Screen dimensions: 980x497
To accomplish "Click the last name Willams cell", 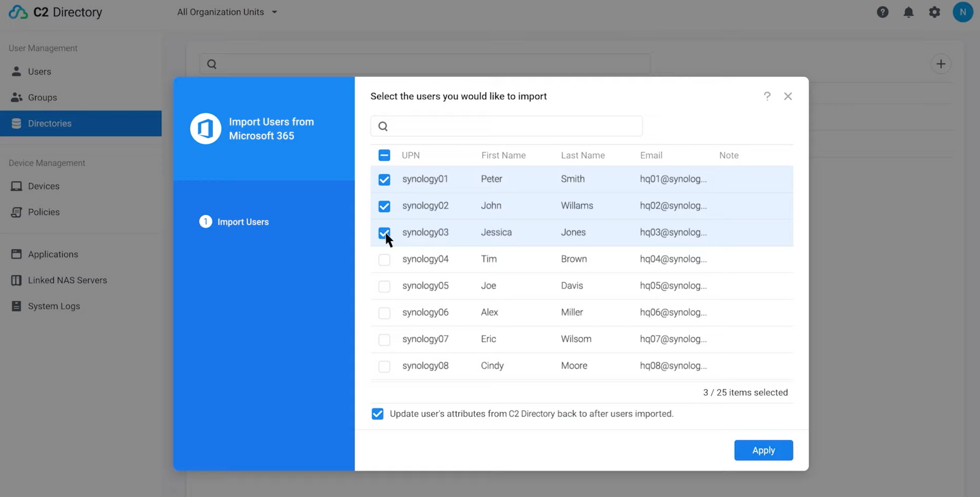I will (577, 206).
